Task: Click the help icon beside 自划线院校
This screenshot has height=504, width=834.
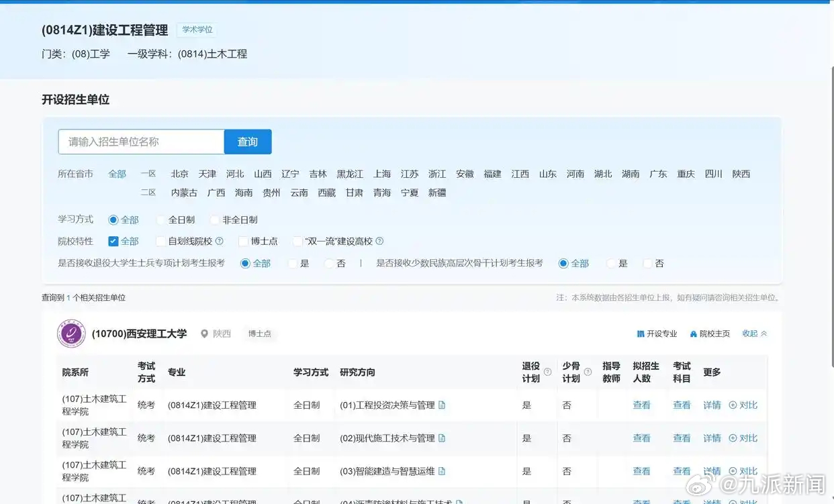Action: (x=219, y=241)
